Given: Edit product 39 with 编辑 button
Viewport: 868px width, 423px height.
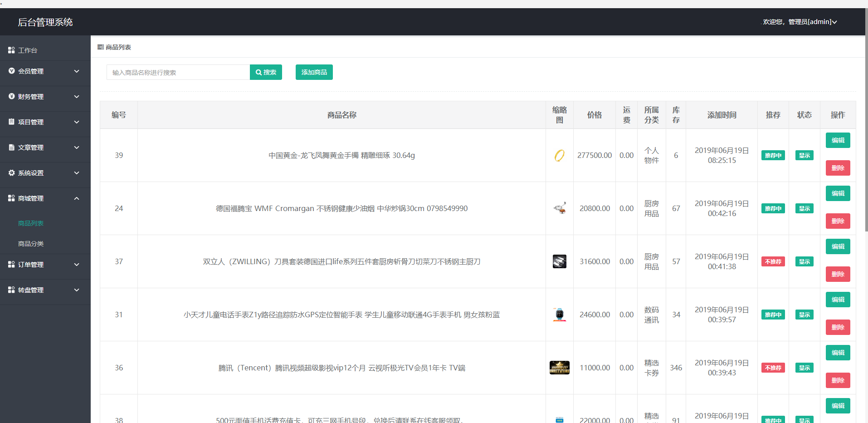Looking at the screenshot, I should tap(838, 140).
